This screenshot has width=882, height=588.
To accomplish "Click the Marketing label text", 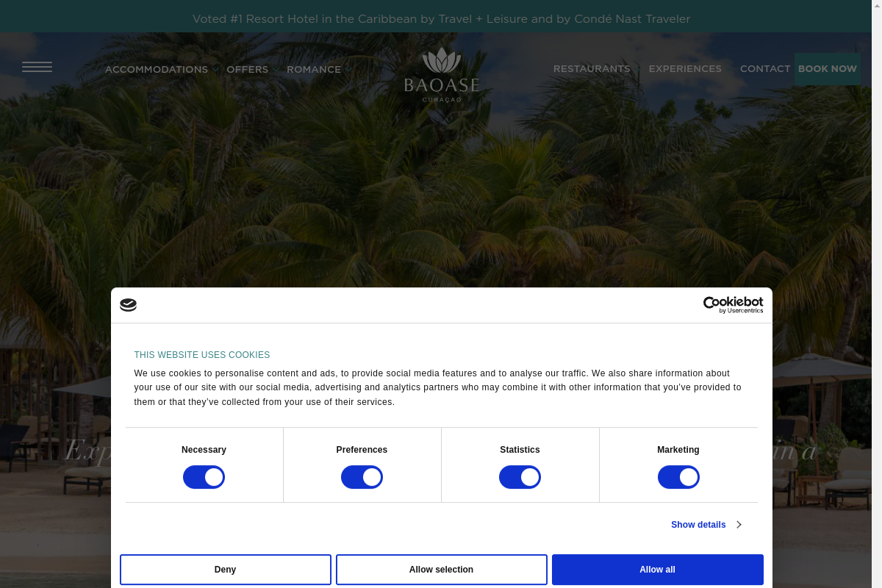I will (x=678, y=450).
